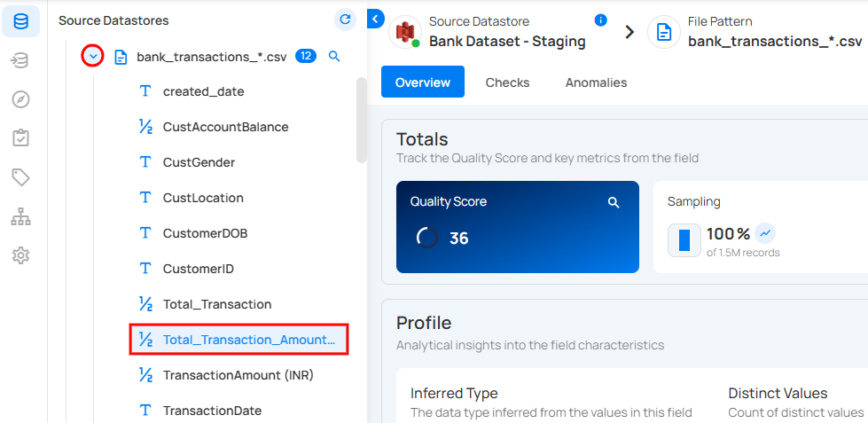
Task: Open the hierarchy diagram sidebar icon
Action: tap(20, 216)
